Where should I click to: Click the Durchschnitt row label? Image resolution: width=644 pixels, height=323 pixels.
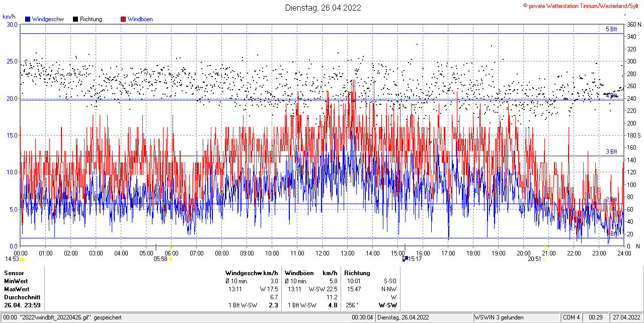pos(21,297)
